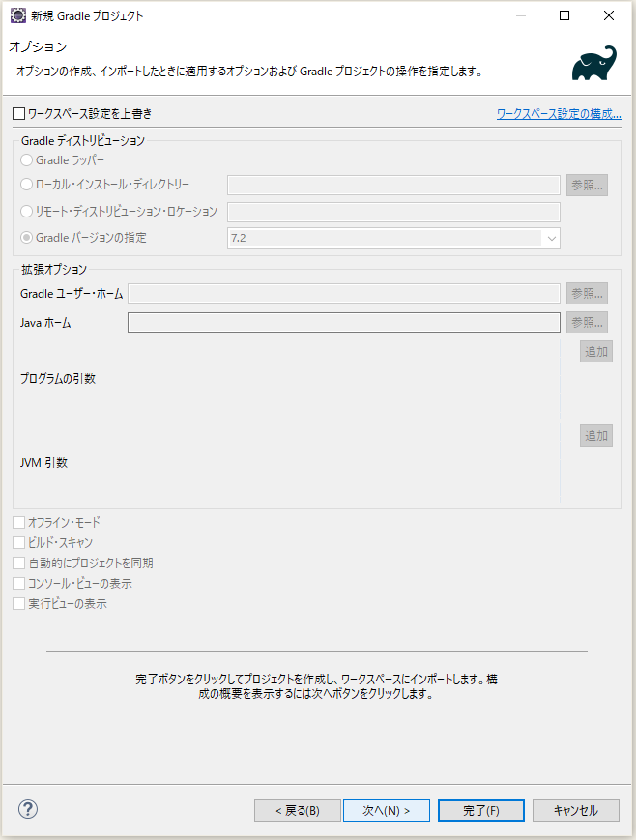
Task: Toggle コンソール・ビューの表示 checkbox
Action: click(18, 584)
